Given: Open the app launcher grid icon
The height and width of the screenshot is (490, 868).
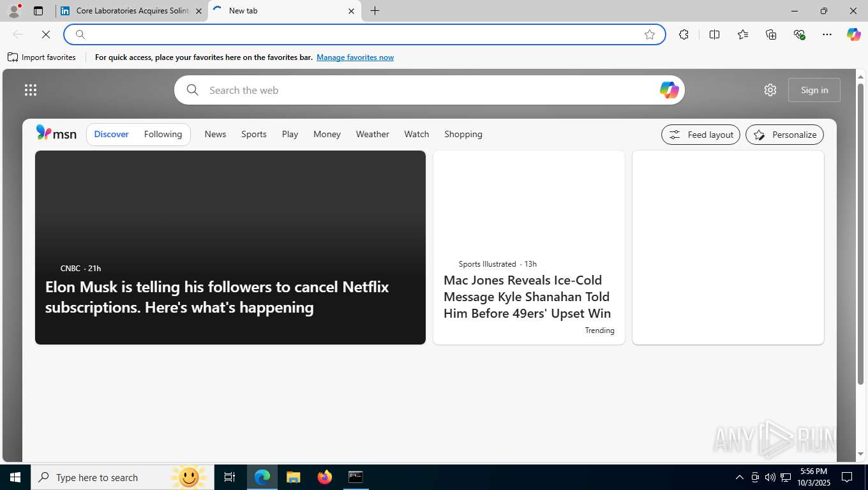Looking at the screenshot, I should coord(31,90).
